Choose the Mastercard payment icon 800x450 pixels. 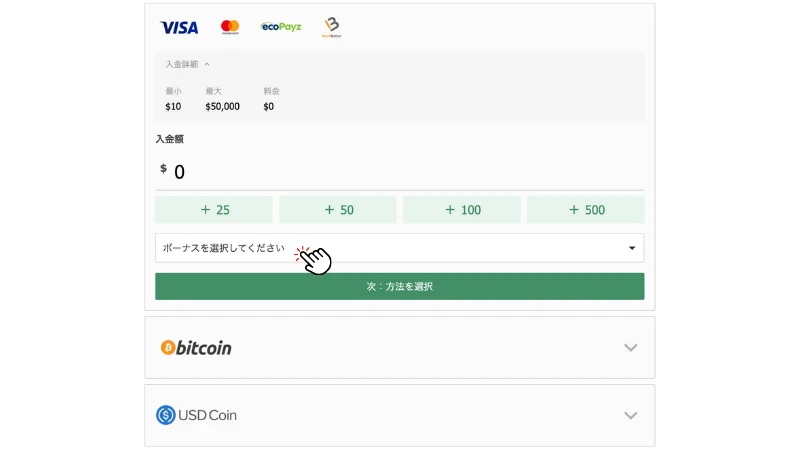pyautogui.click(x=230, y=27)
